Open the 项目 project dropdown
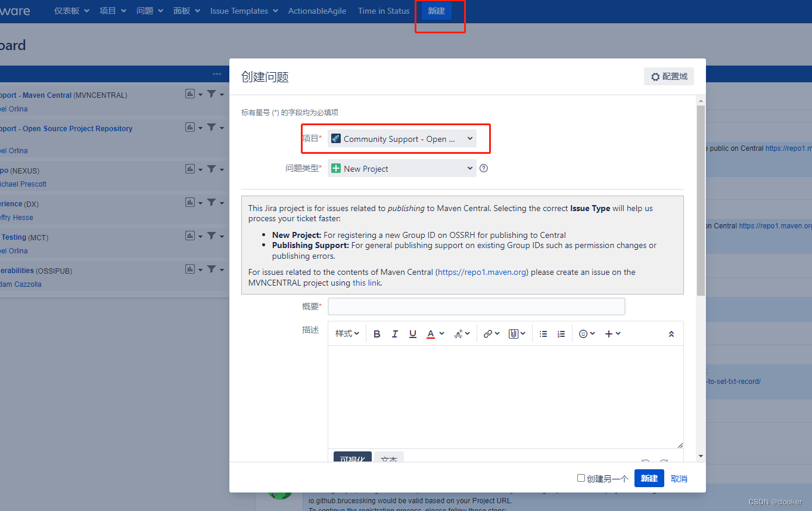 coord(402,138)
